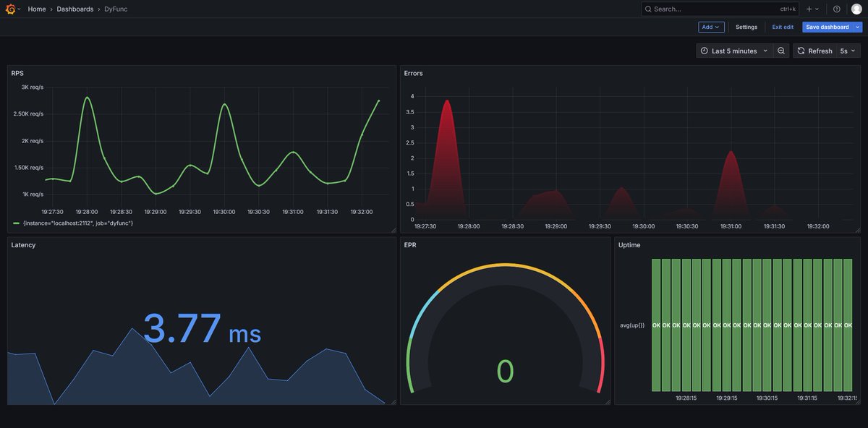Click the Refresh button
The height and width of the screenshot is (428, 868).
[x=814, y=51]
